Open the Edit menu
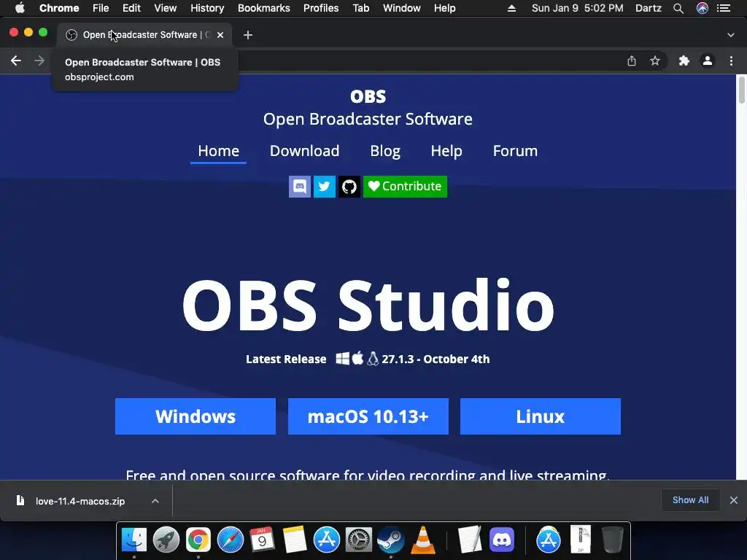This screenshot has width=747, height=560. click(x=131, y=8)
